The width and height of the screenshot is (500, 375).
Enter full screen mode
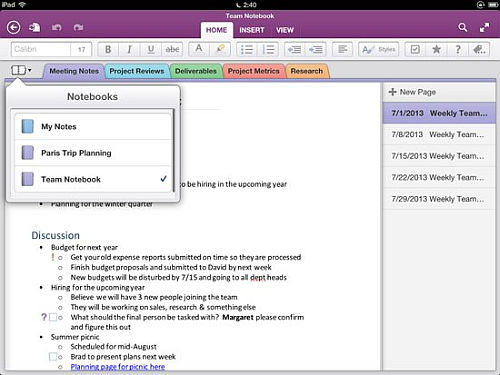(x=485, y=27)
